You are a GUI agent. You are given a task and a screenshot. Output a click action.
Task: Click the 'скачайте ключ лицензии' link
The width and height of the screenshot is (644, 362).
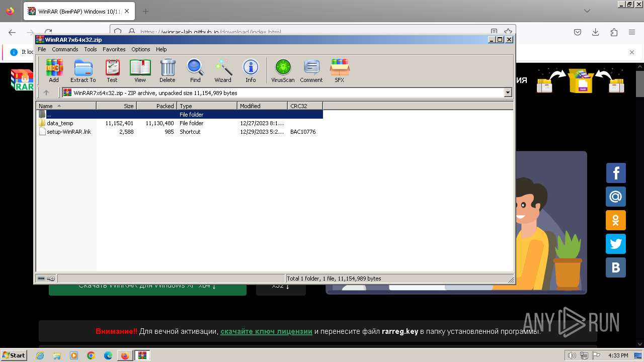pos(266,331)
